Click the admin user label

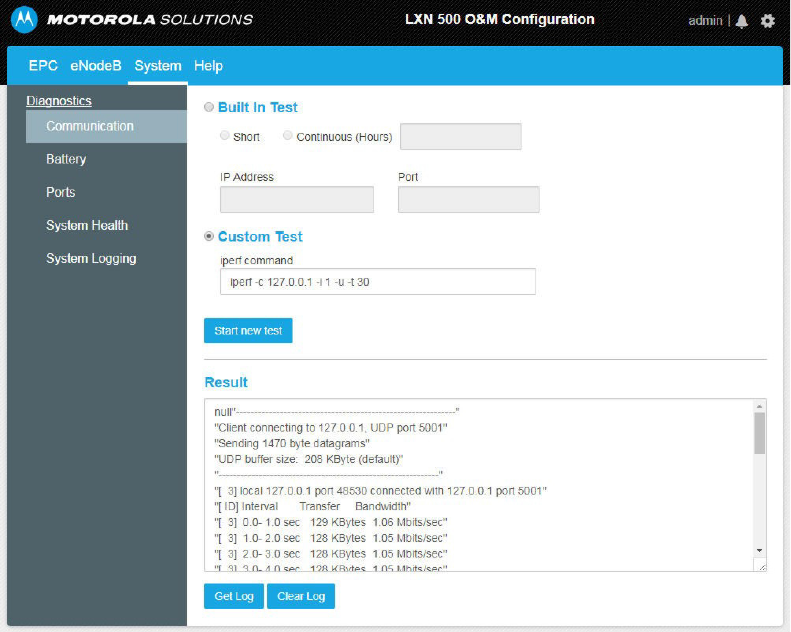pyautogui.click(x=705, y=21)
